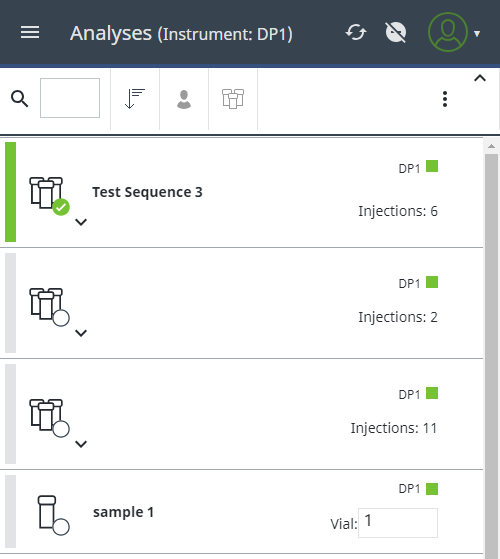Click the sample 1 single vial icon
The image size is (500, 559).
[x=53, y=515]
